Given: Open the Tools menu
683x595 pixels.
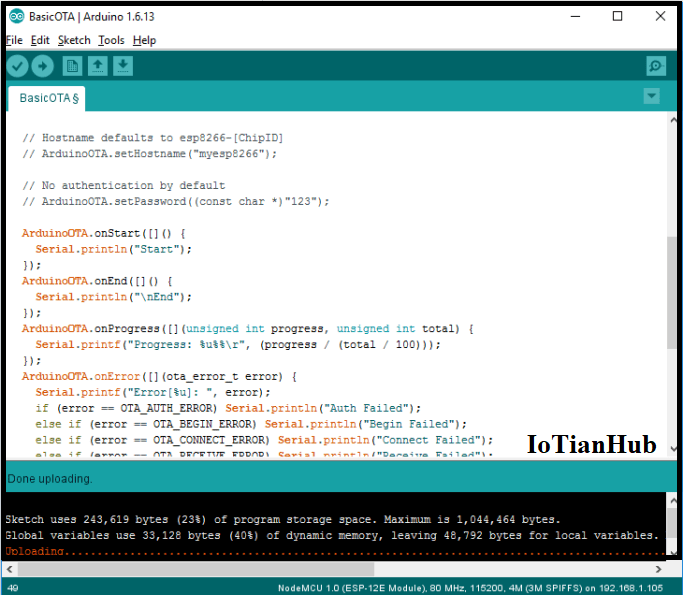Looking at the screenshot, I should click(112, 40).
